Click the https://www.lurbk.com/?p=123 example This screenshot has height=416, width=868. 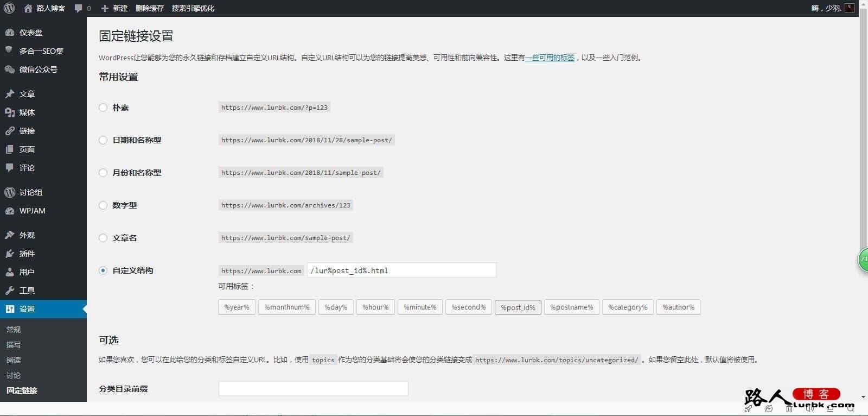point(275,108)
